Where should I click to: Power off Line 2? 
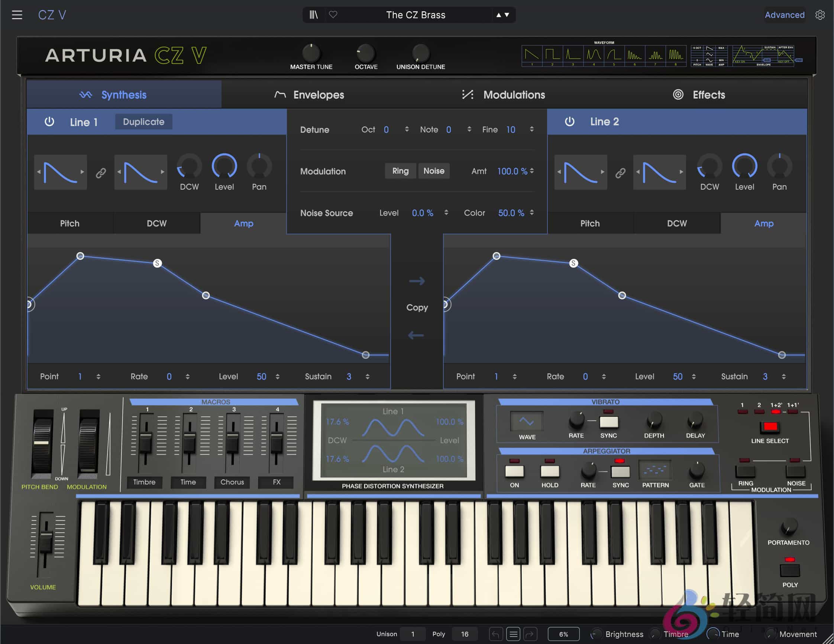tap(570, 122)
